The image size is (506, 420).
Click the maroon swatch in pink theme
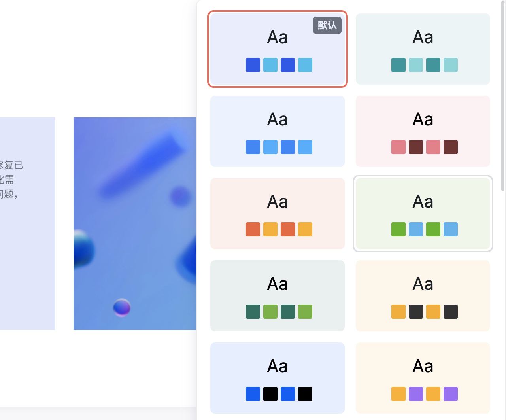[416, 147]
